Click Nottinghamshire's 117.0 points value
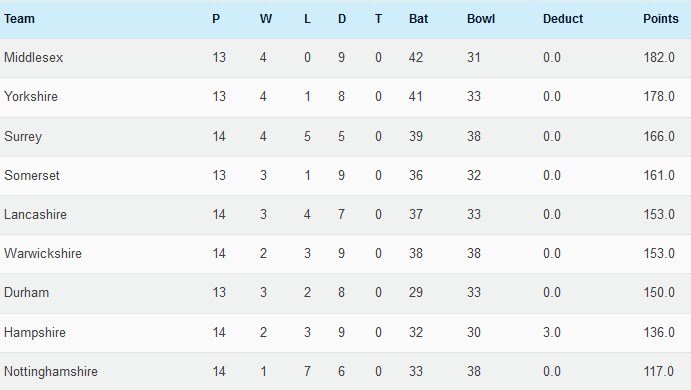The height and width of the screenshot is (390, 691). [x=658, y=371]
